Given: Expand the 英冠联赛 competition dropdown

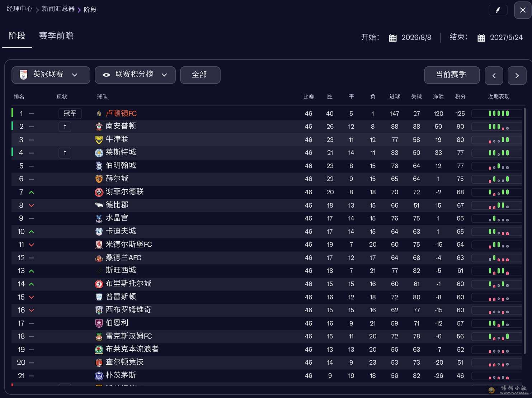Looking at the screenshot, I should (x=51, y=75).
